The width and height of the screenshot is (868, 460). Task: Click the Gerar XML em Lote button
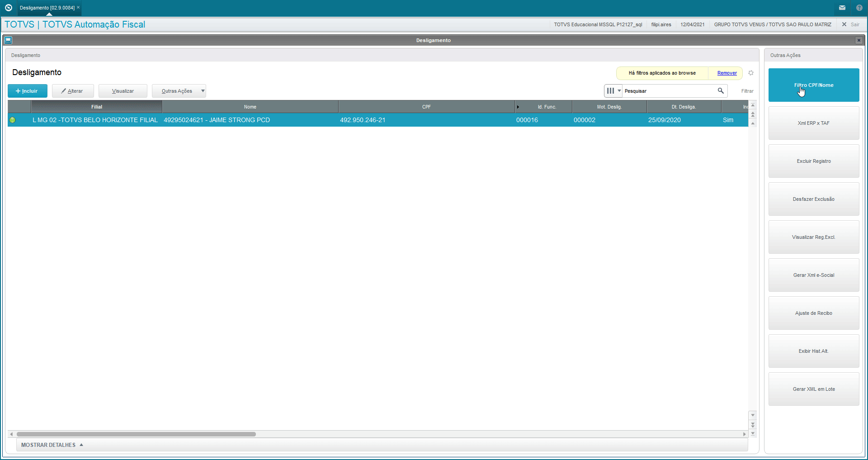coord(814,389)
